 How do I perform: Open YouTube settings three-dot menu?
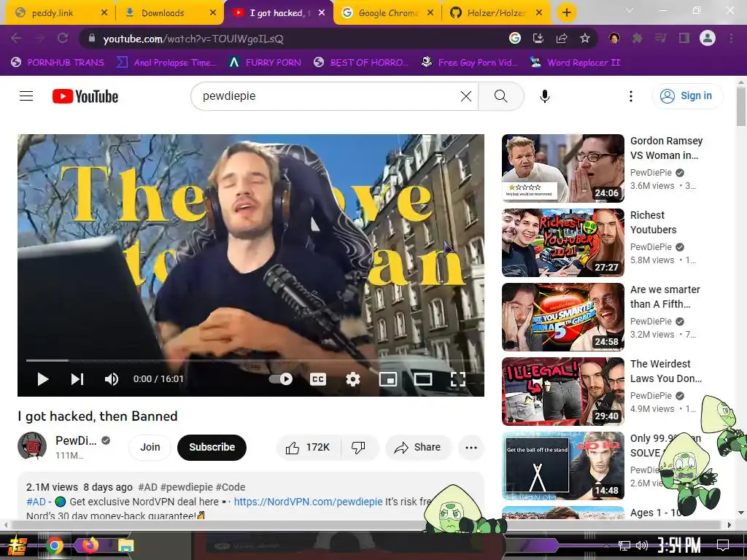point(631,96)
